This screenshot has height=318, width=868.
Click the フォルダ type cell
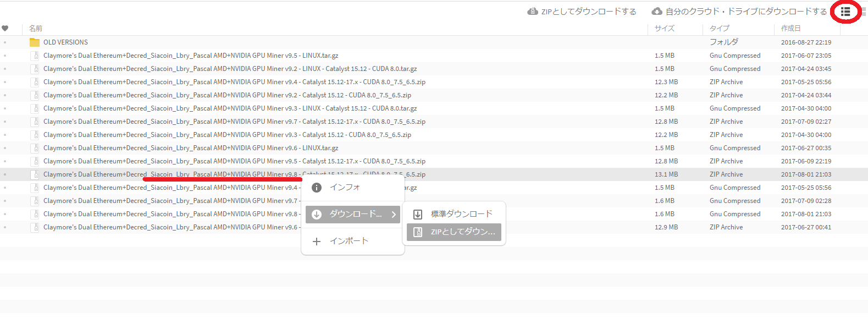[724, 42]
